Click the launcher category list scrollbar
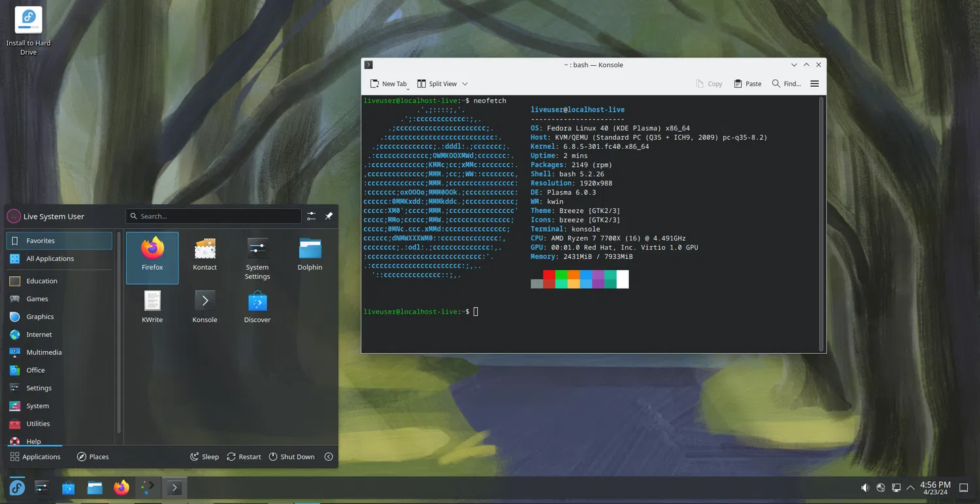The width and height of the screenshot is (980, 504). point(119,332)
